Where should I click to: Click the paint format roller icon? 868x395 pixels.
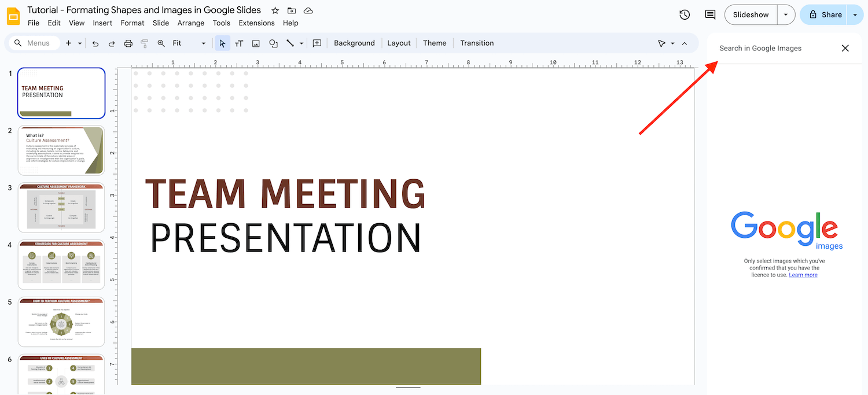(145, 43)
